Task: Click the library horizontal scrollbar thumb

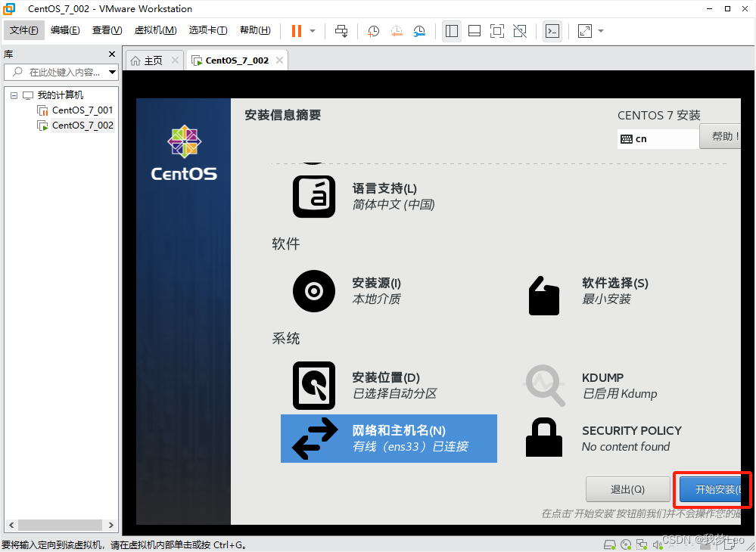Action: 60,525
